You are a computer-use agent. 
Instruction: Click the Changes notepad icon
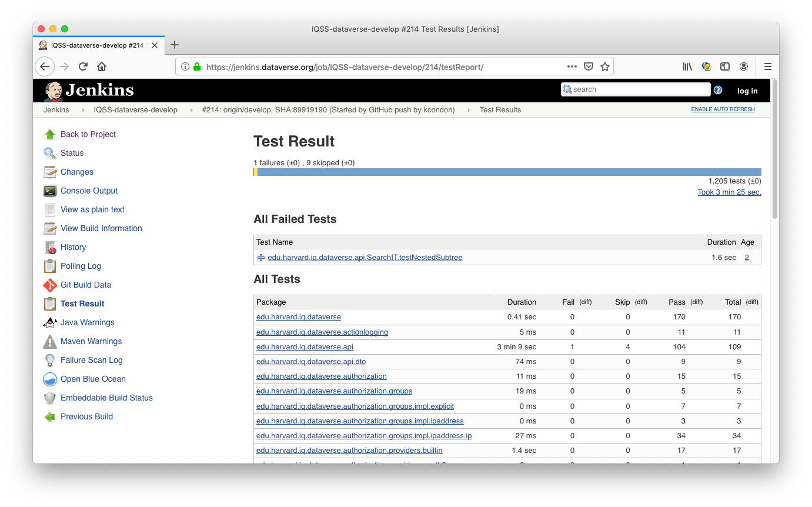(x=50, y=172)
